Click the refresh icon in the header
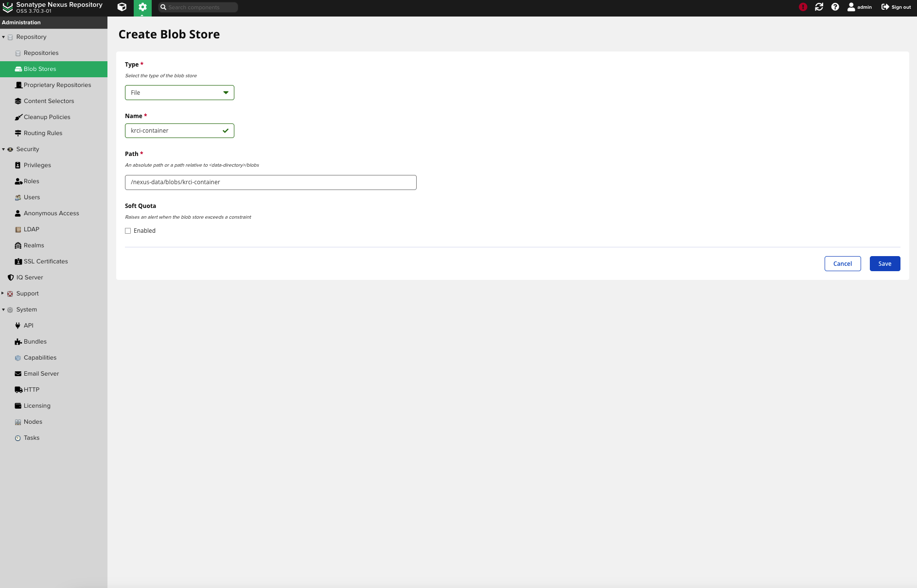This screenshot has width=917, height=588. (819, 7)
